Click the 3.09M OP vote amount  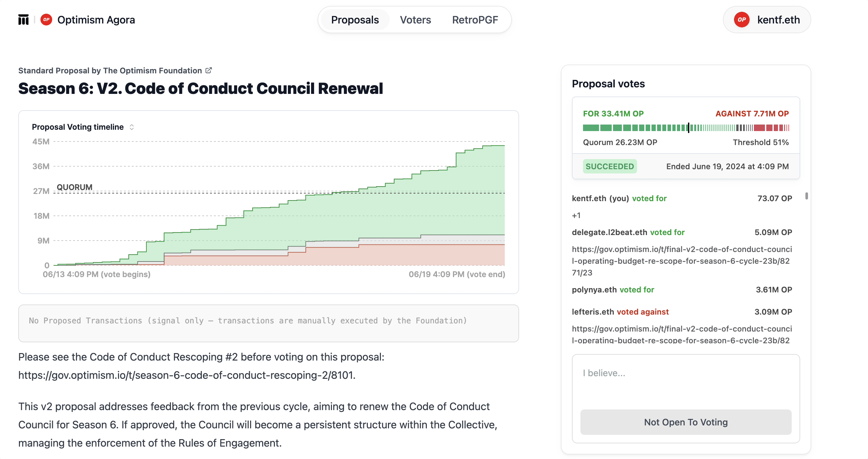[x=773, y=312]
